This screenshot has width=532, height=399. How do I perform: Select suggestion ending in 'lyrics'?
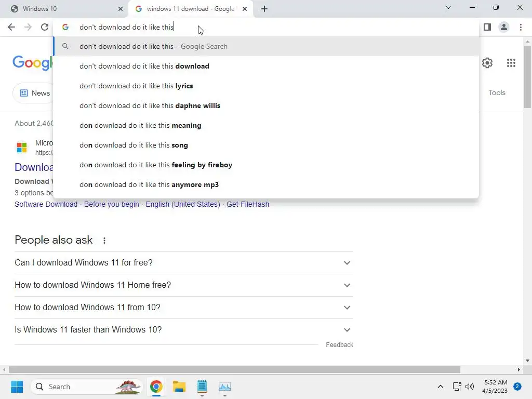point(266,86)
